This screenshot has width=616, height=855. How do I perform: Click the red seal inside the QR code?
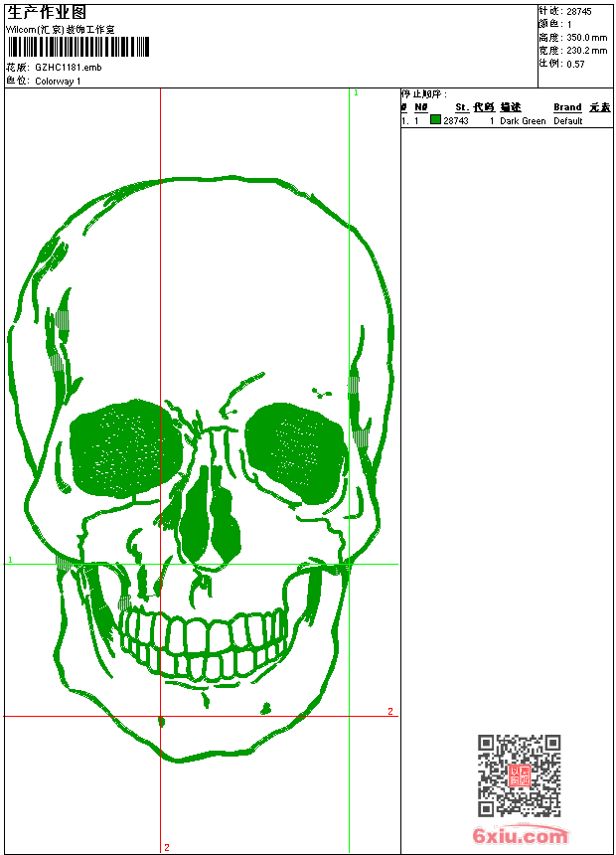click(519, 776)
